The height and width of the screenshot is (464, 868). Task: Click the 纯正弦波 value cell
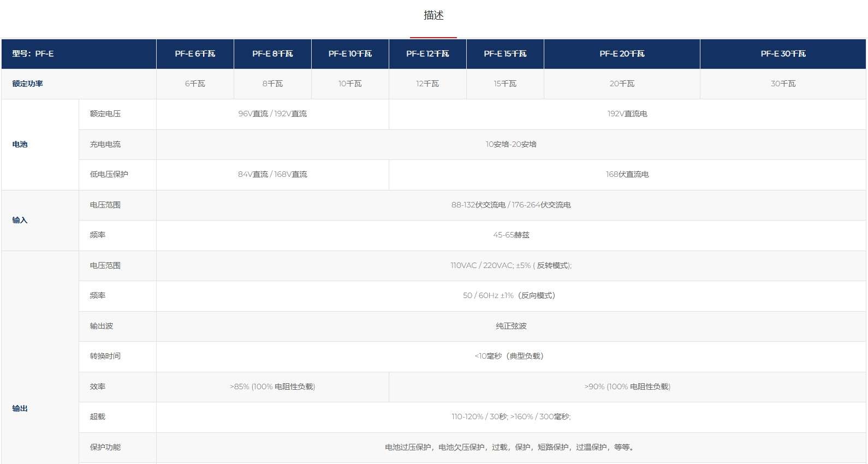pyautogui.click(x=511, y=326)
